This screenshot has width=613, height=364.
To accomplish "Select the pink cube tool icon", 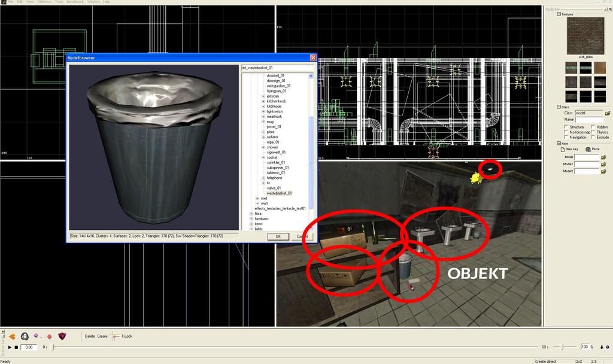I will 37,335.
